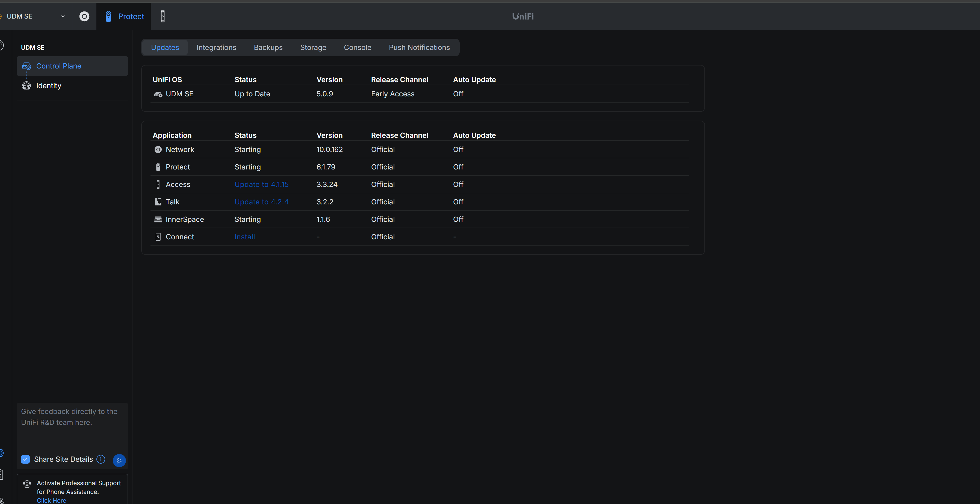This screenshot has width=980, height=504.
Task: Open the Backups tab
Action: (268, 47)
